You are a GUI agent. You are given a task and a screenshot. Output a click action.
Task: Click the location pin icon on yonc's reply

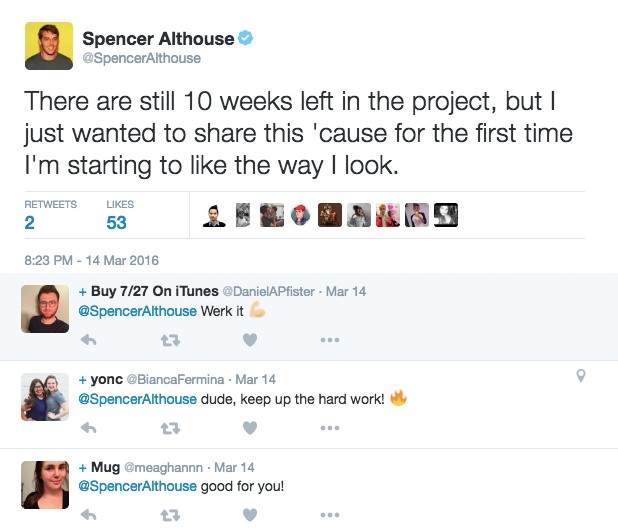click(x=581, y=376)
